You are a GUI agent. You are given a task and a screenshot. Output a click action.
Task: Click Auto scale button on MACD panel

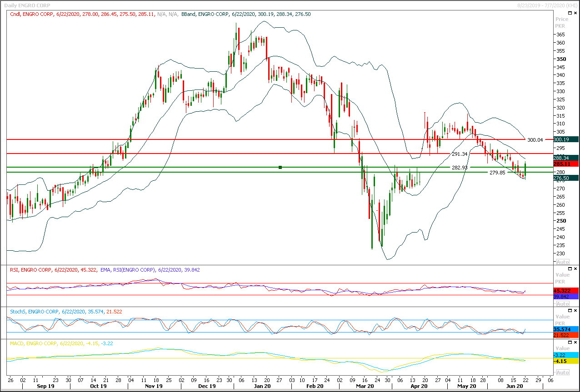(563, 372)
